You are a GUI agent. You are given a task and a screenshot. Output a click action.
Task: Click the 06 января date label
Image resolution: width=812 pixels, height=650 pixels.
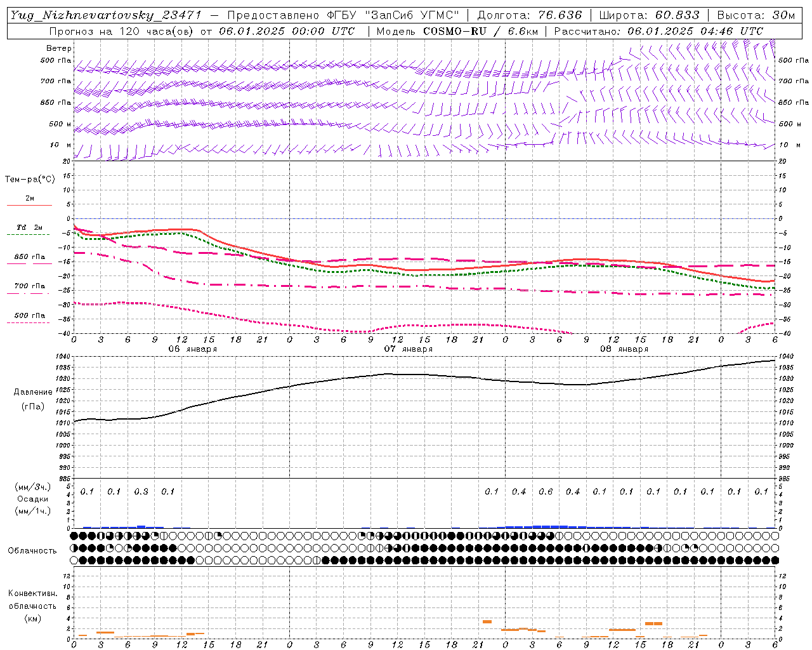[193, 349]
